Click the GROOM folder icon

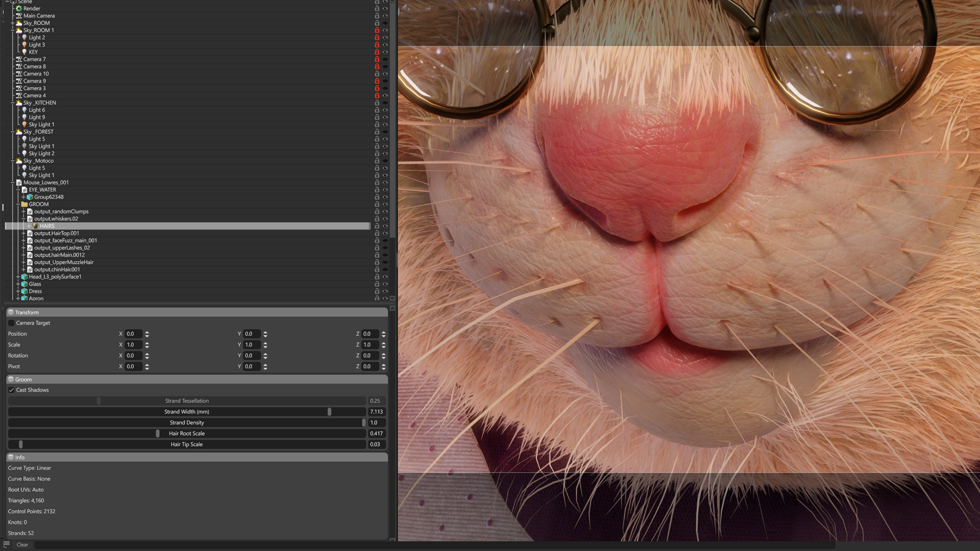(24, 204)
